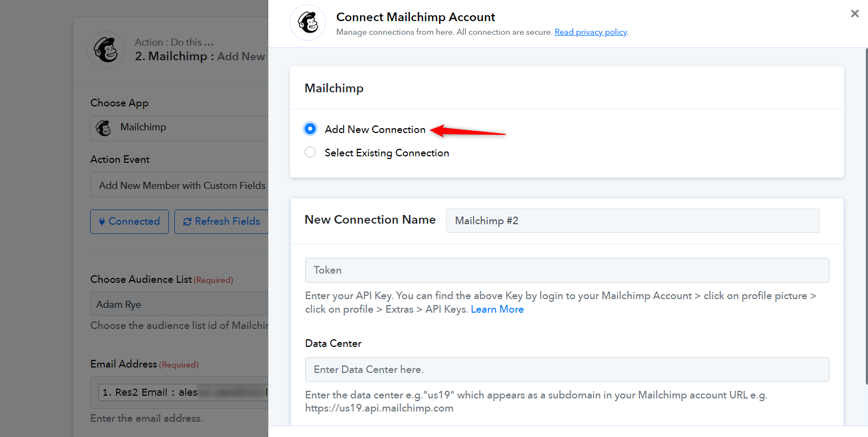Choose the Select Existing Connection option

[x=310, y=153]
